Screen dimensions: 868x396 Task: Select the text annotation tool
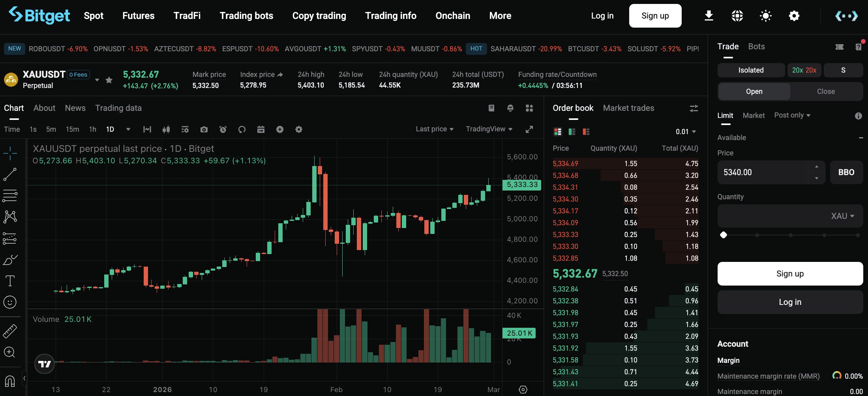point(10,281)
